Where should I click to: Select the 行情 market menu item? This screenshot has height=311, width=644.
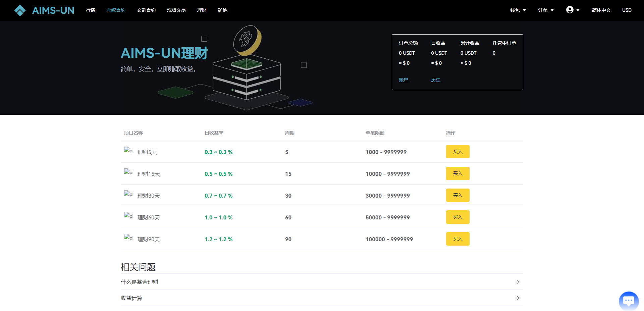91,10
